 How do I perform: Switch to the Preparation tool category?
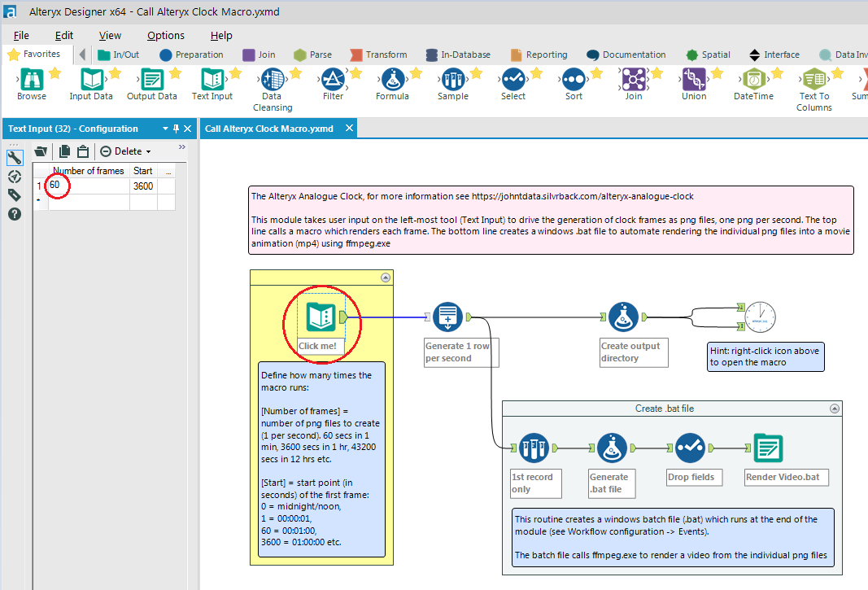tap(191, 55)
